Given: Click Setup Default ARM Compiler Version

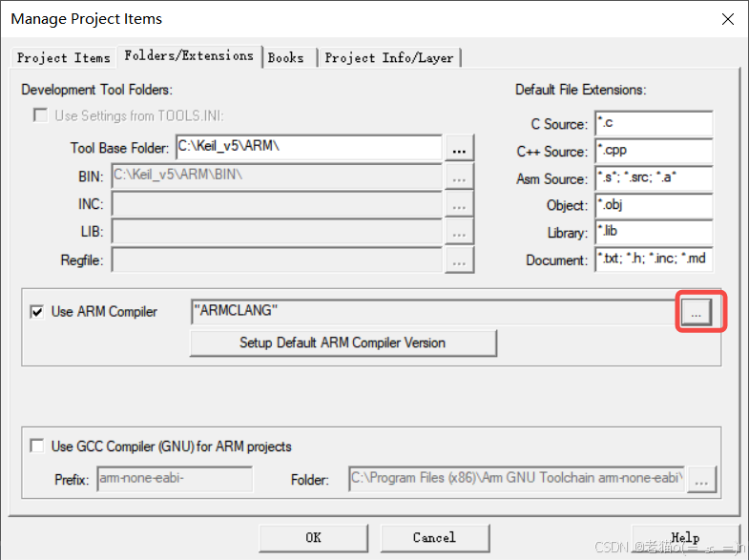Looking at the screenshot, I should (x=343, y=342).
